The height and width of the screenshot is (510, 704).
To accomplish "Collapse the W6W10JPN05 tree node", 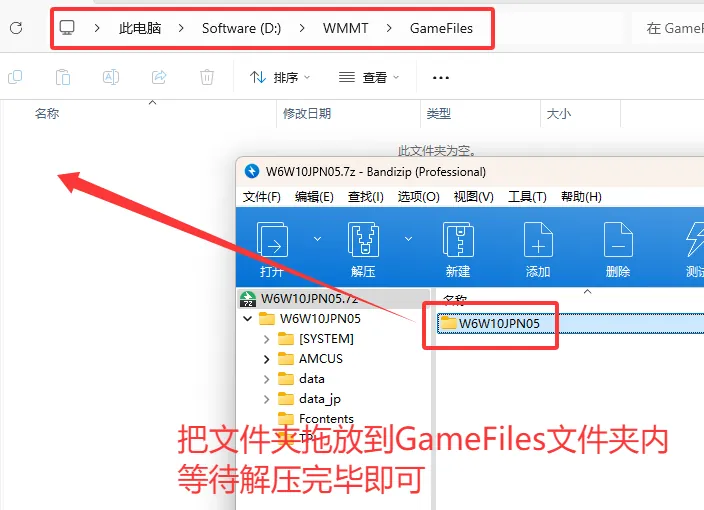I will (x=248, y=319).
